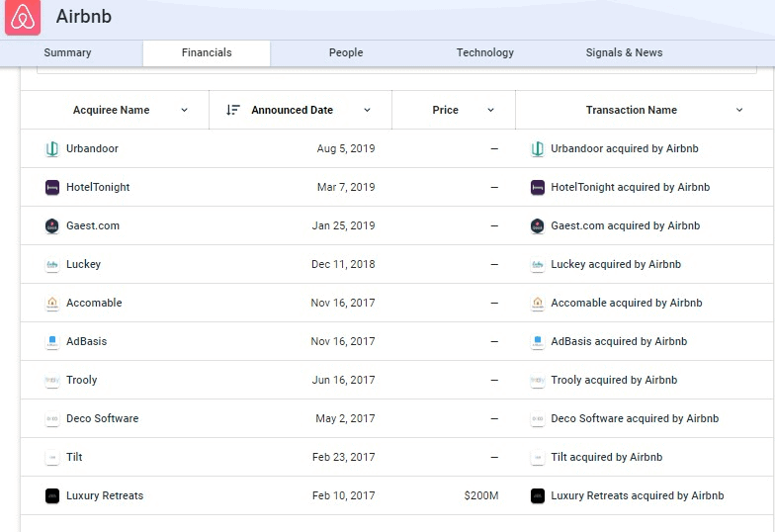Expand the Transaction Name column dropdown

[x=739, y=110]
